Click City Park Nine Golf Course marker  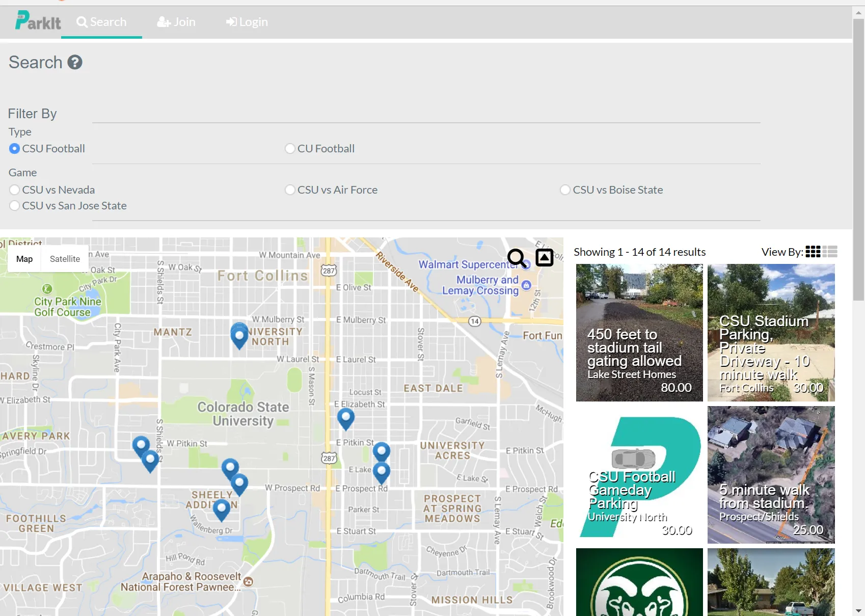[47, 289]
